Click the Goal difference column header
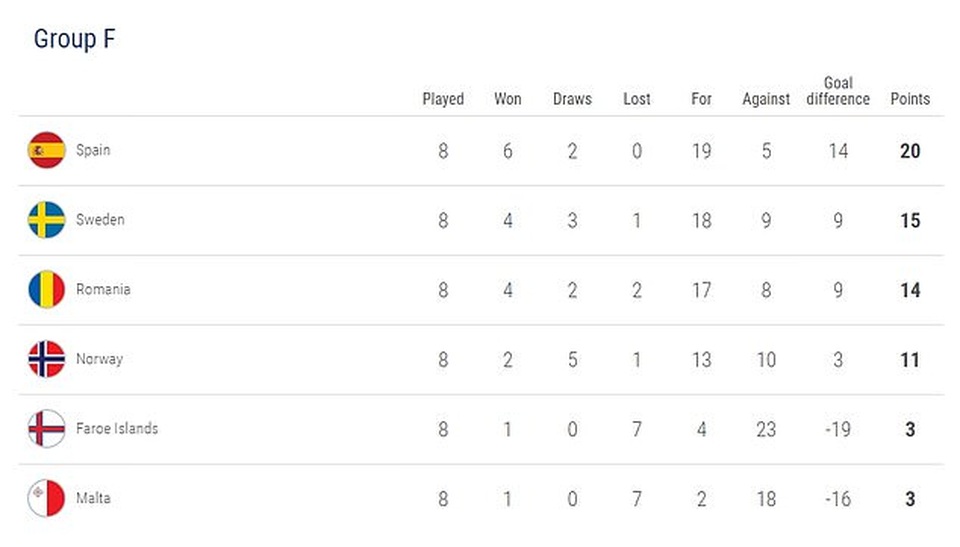 point(838,91)
